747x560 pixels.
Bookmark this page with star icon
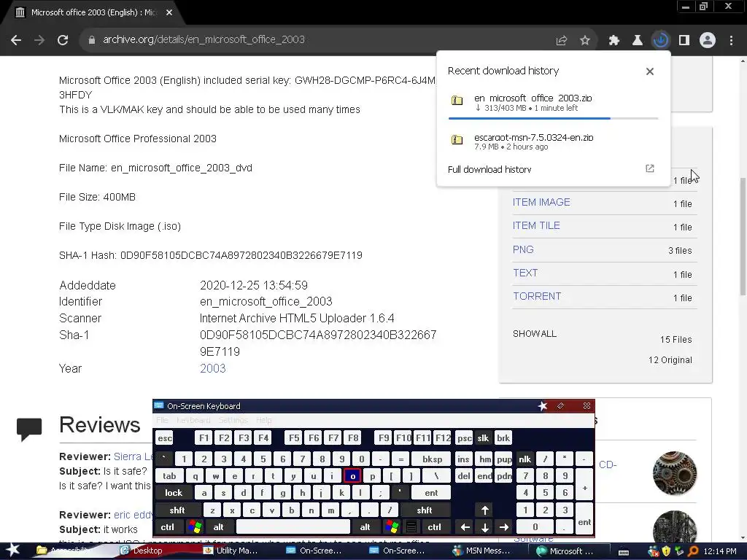pos(585,41)
